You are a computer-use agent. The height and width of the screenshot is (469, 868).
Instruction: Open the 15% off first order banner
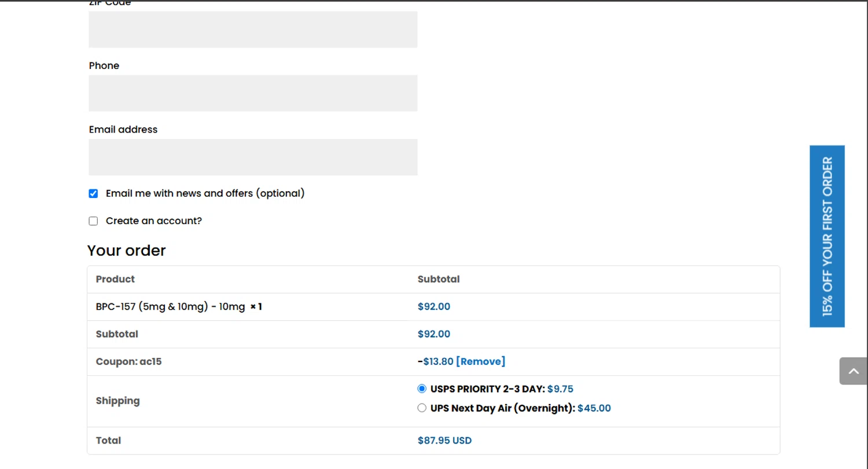pyautogui.click(x=827, y=236)
